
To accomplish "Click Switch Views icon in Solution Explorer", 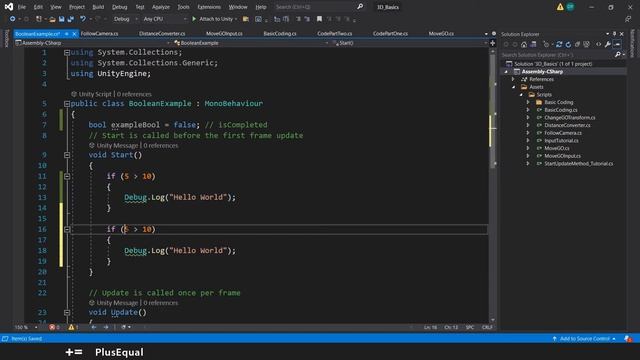I will pyautogui.click(x=533, y=44).
